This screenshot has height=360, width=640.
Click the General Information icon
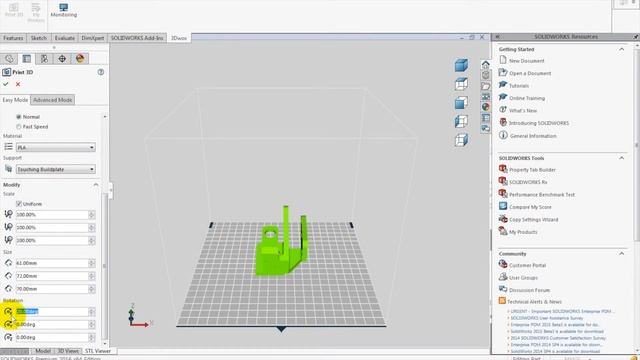(503, 135)
